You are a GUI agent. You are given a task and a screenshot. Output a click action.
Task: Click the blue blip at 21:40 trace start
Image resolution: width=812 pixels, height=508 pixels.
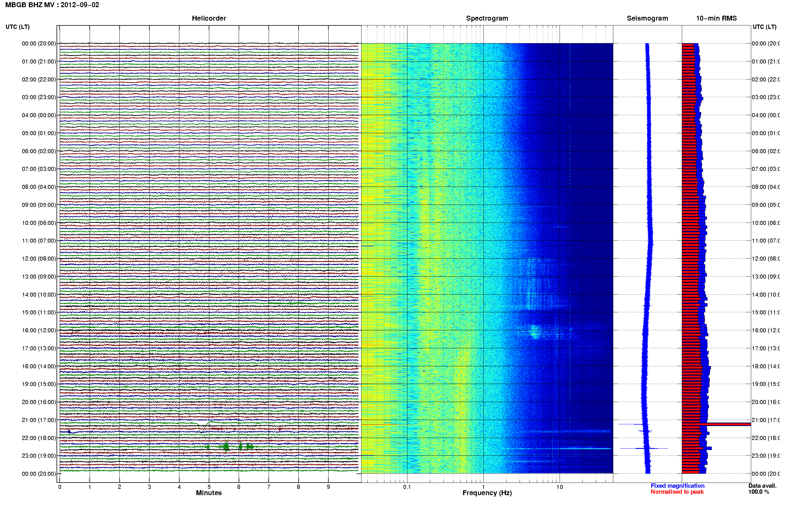(69, 432)
